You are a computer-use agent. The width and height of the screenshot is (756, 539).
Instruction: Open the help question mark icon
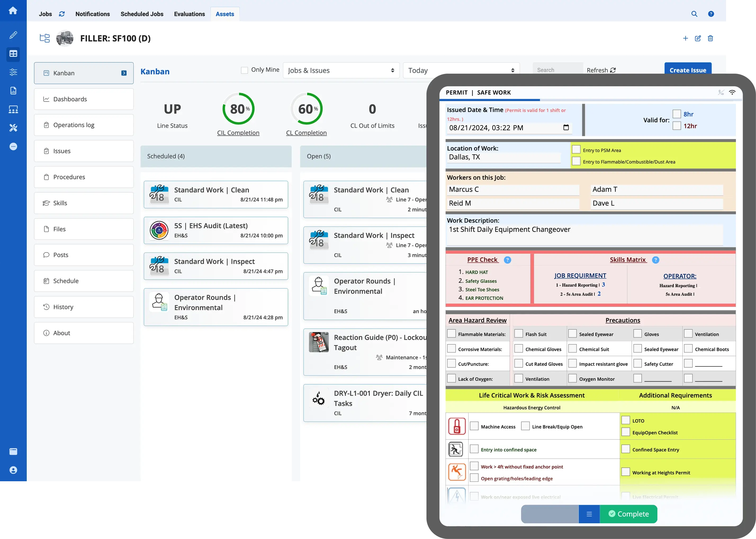pyautogui.click(x=711, y=14)
